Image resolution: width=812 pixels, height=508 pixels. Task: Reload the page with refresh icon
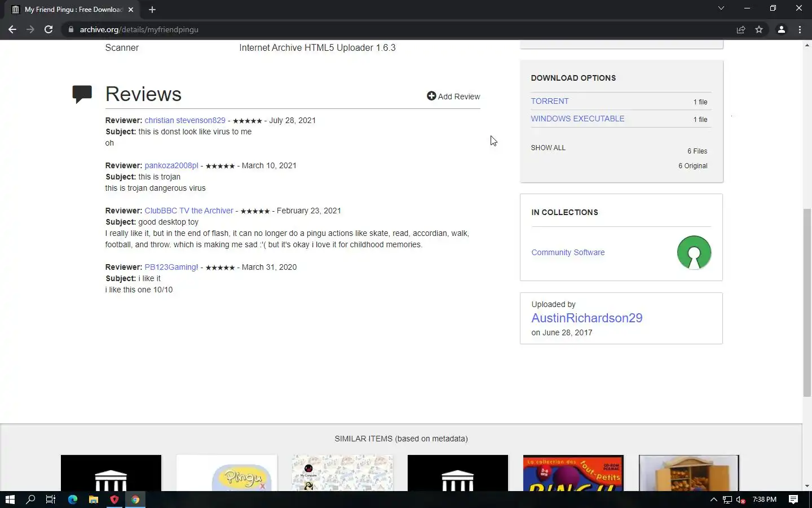[x=48, y=29]
